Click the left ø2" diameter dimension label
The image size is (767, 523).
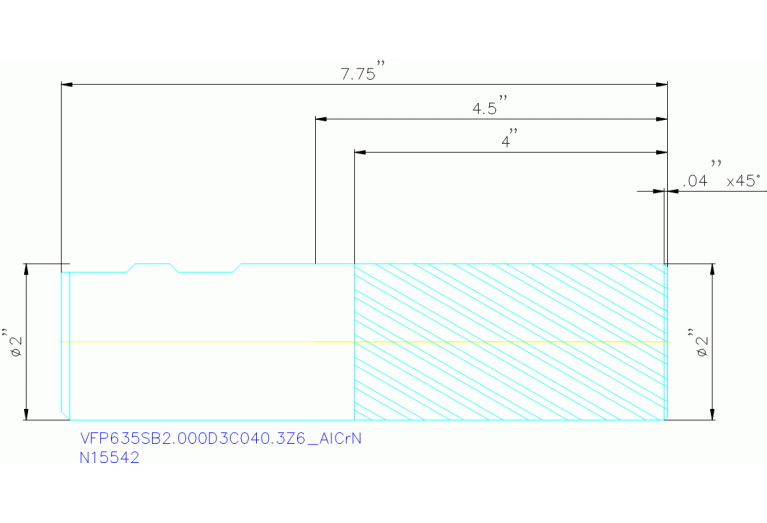coord(13,343)
